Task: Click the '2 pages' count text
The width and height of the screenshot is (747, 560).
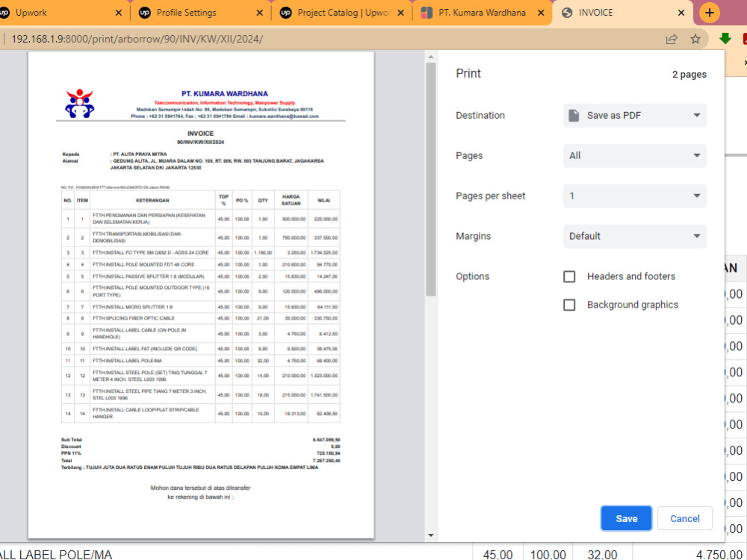Action: coord(689,74)
